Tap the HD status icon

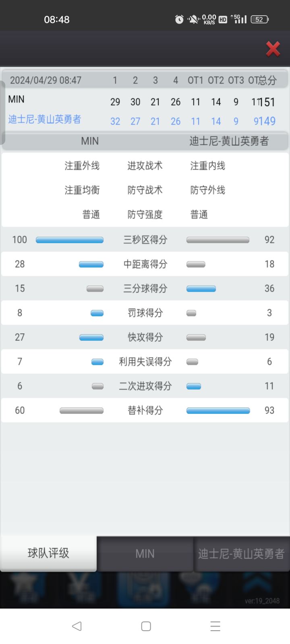223,19
